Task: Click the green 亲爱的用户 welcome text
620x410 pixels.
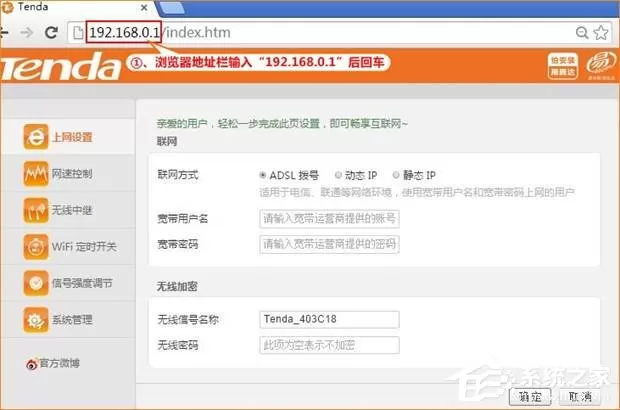Action: pyautogui.click(x=282, y=124)
